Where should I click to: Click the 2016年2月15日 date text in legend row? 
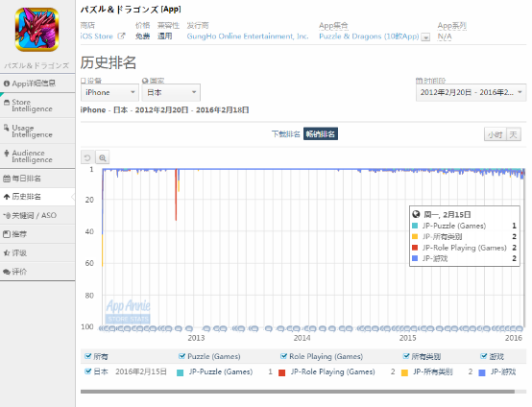click(141, 371)
